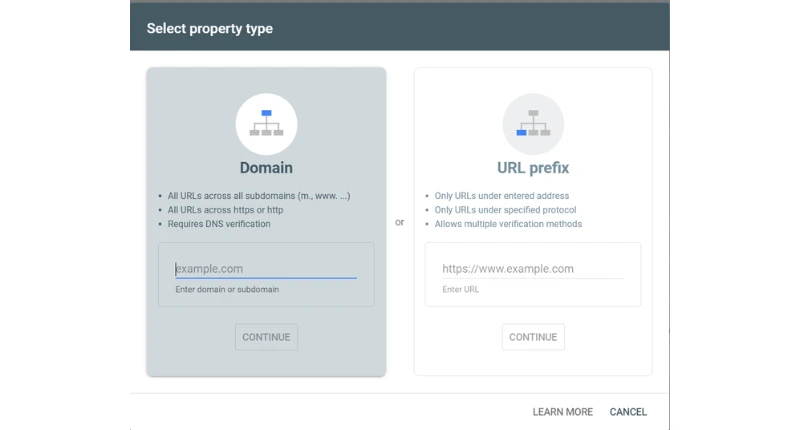Select the URL prefix heading text
Screen dimensions: 800x430
533,168
